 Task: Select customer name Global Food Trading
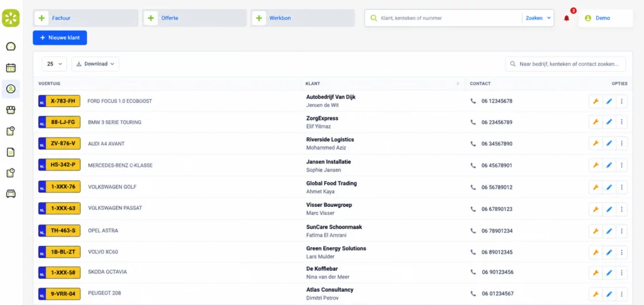click(331, 184)
